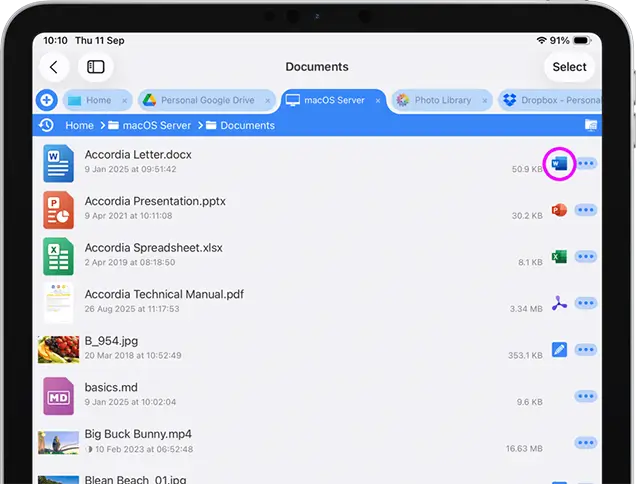Add a new tab with the plus icon
This screenshot has height=484, width=636.
(x=47, y=100)
